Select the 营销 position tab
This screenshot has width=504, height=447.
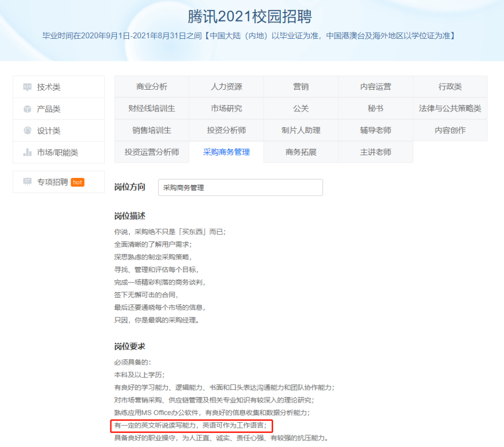click(x=301, y=87)
